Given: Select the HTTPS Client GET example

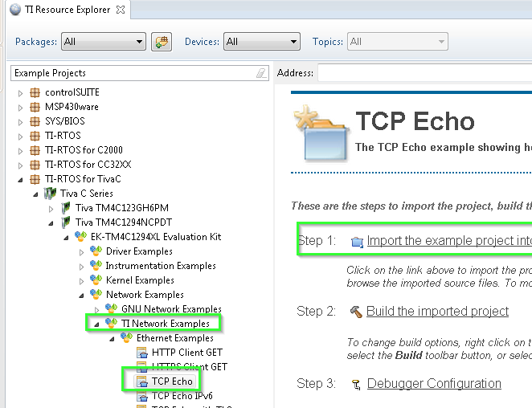Looking at the screenshot, I should (x=190, y=367).
